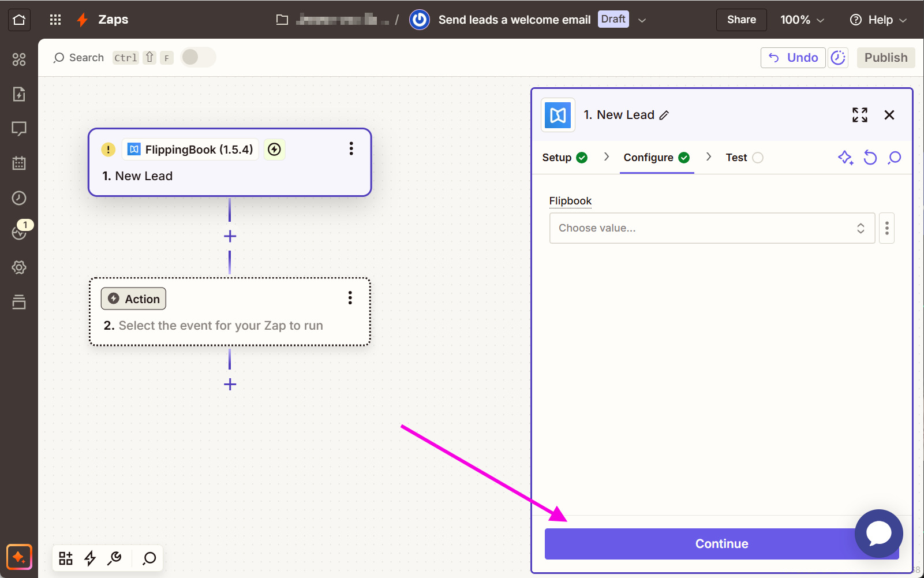Click the search magnifier icon in the panel
The width and height of the screenshot is (924, 578).
(x=895, y=158)
